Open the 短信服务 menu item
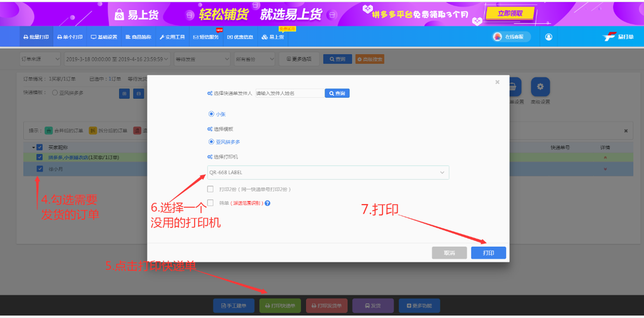Image resolution: width=644 pixels, height=318 pixels. (x=206, y=37)
